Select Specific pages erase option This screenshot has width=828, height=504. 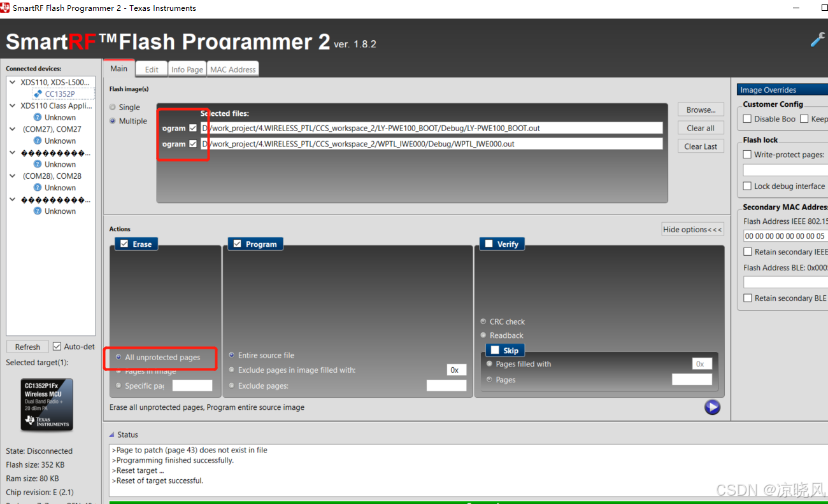[139, 386]
